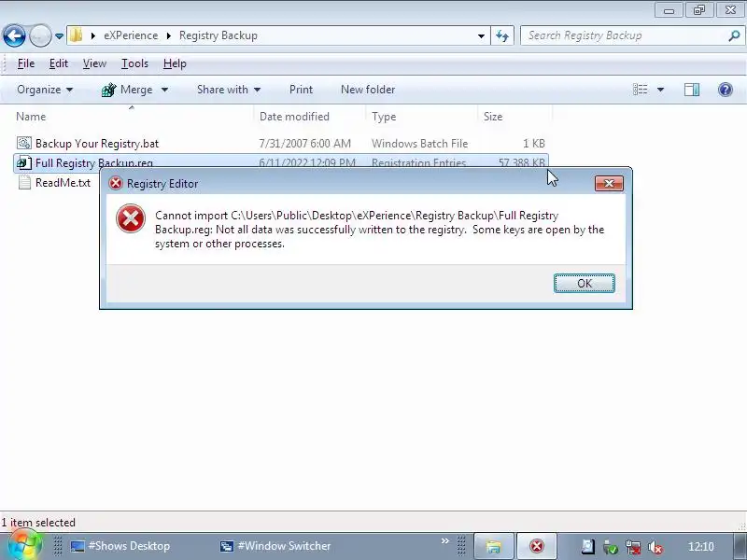Viewport: 747px width, 560px height.
Task: Select Full Registry Backup.reg file
Action: pyautogui.click(x=94, y=162)
